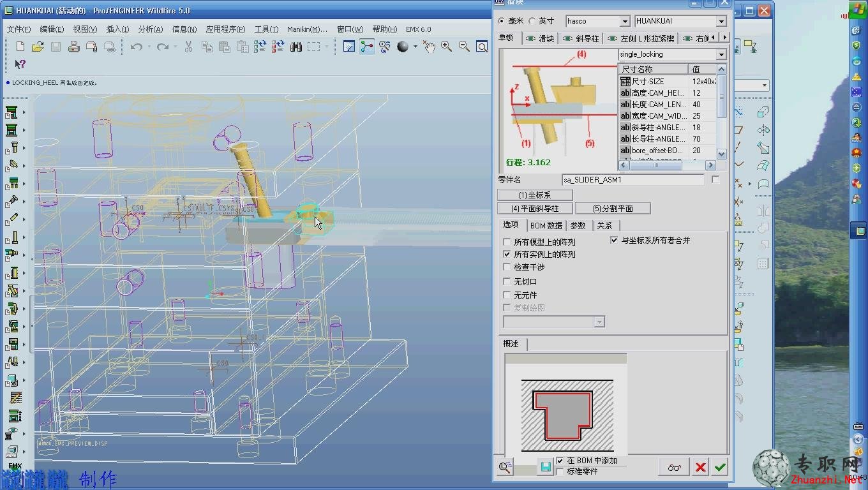This screenshot has width=868, height=490.
Task: Select the bore_offset-BO... row
Action: click(x=668, y=151)
